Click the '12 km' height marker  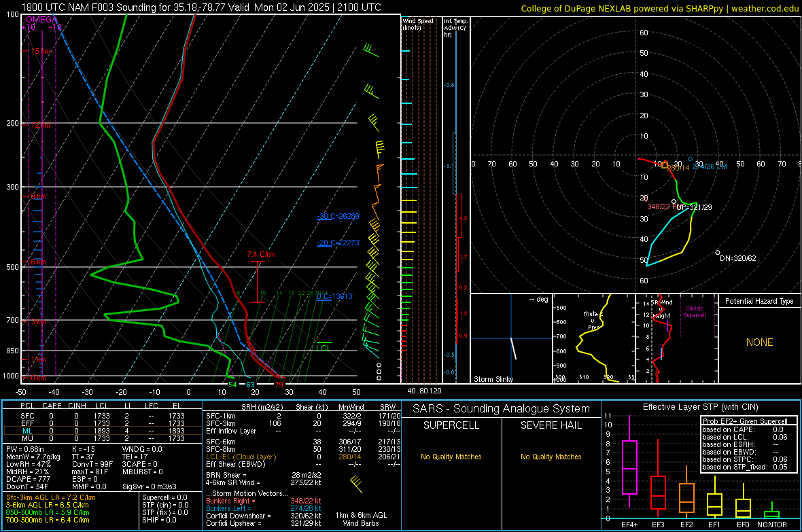[40, 125]
